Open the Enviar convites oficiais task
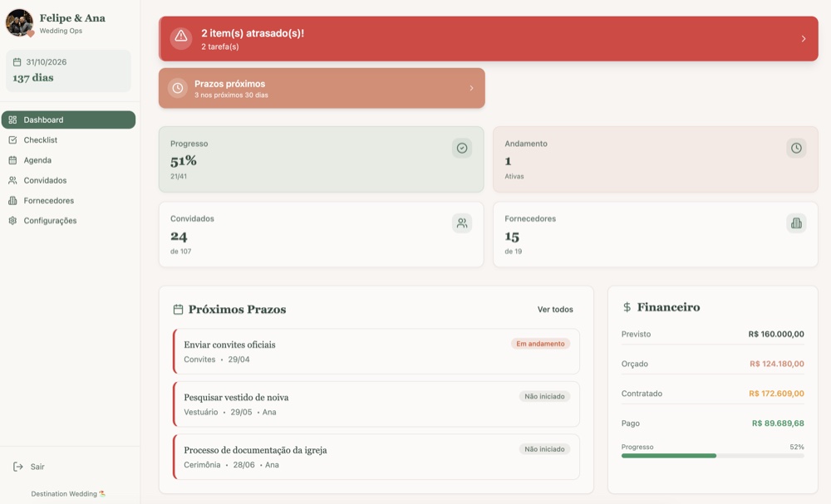This screenshot has width=831, height=504. [376, 351]
